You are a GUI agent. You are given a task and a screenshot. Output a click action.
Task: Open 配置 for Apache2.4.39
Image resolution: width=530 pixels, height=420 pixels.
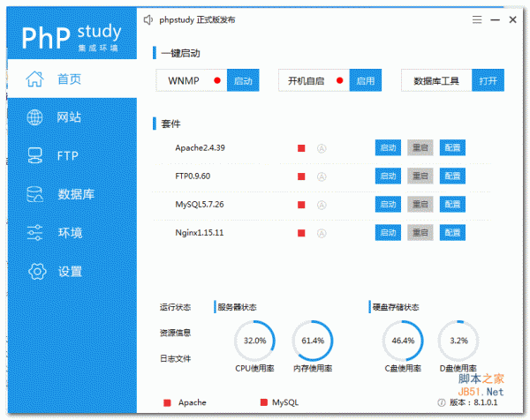coord(452,147)
